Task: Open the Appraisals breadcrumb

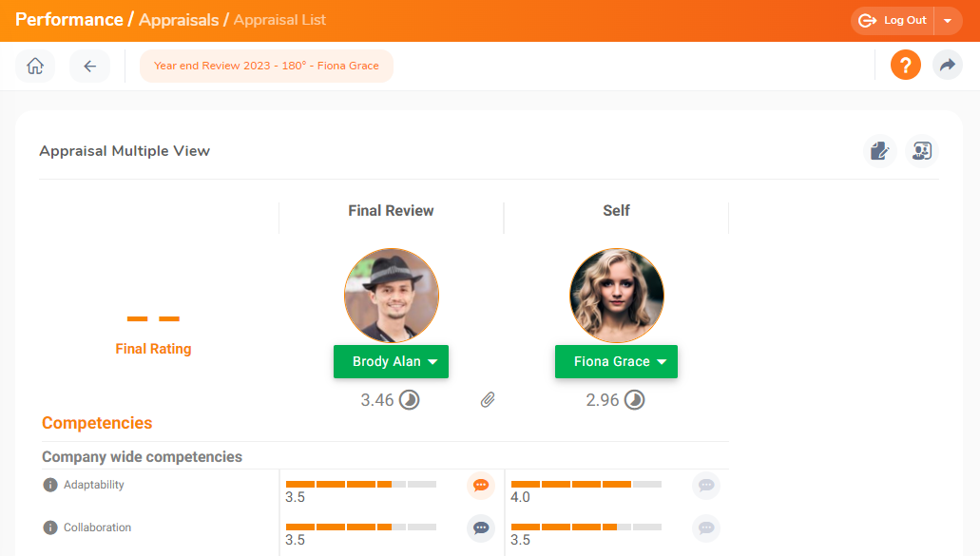Action: 180,20
